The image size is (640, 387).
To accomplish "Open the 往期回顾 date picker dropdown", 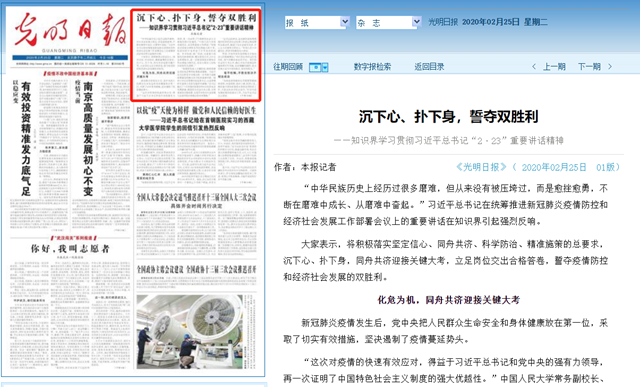I will [x=325, y=67].
